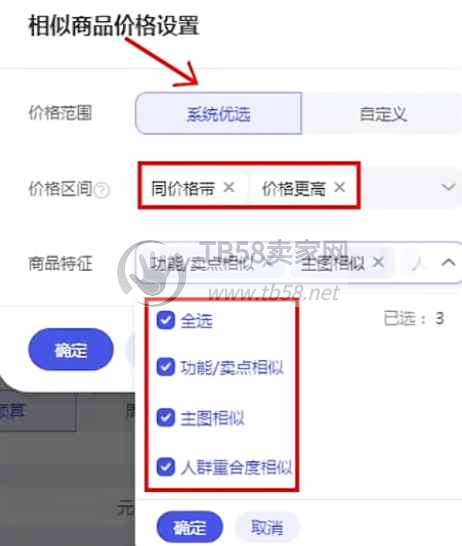This screenshot has width=462, height=546.
Task: Click 取消 in the dropdown panel
Action: pyautogui.click(x=267, y=527)
